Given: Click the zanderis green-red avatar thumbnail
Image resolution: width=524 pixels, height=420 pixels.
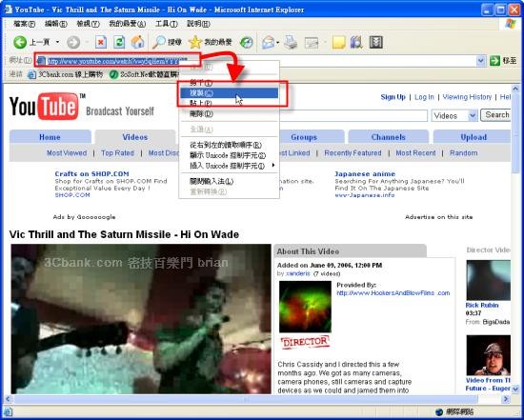Looking at the screenshot, I should (x=305, y=307).
